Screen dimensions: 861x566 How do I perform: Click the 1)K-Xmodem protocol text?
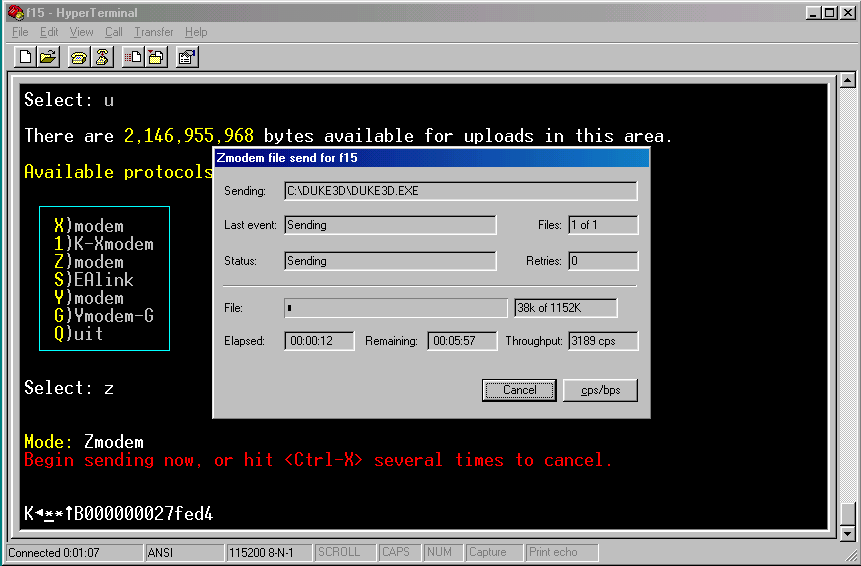(104, 244)
